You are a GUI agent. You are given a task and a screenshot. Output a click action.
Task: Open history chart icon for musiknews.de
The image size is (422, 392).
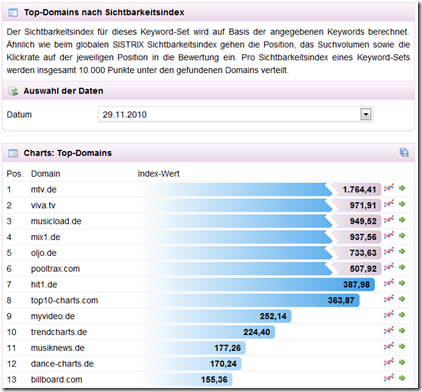[x=389, y=346]
